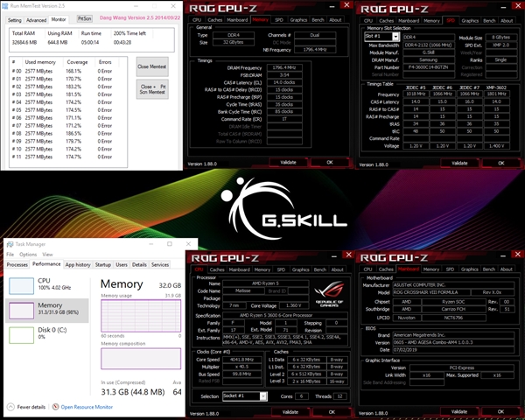Click the PrtScn button in MemTest
The width and height of the screenshot is (525, 420).
[85, 17]
